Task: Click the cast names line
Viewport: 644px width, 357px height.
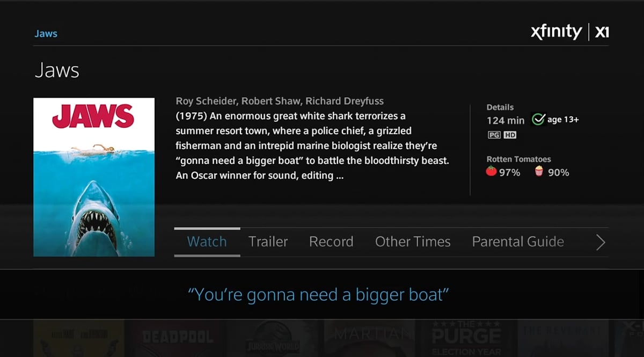Action: click(280, 101)
